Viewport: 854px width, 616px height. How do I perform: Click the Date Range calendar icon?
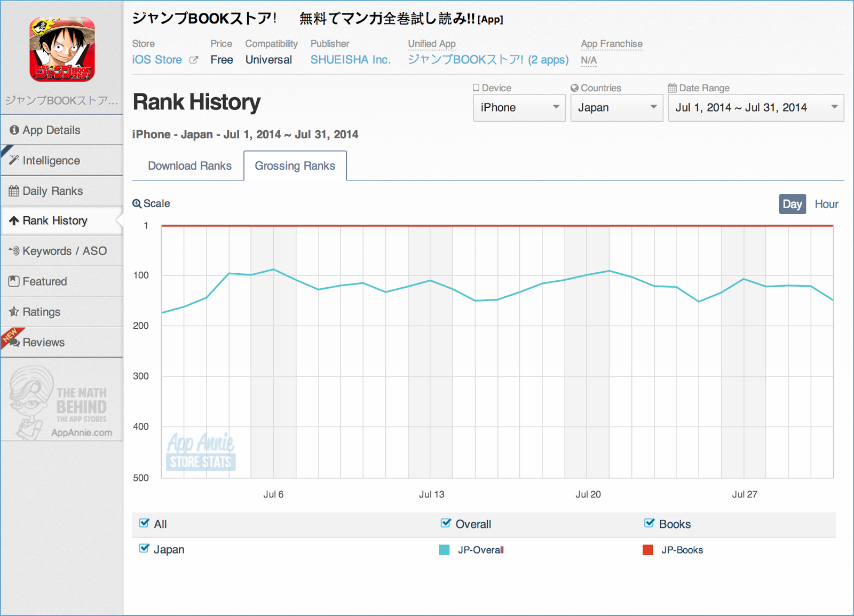coord(673,88)
